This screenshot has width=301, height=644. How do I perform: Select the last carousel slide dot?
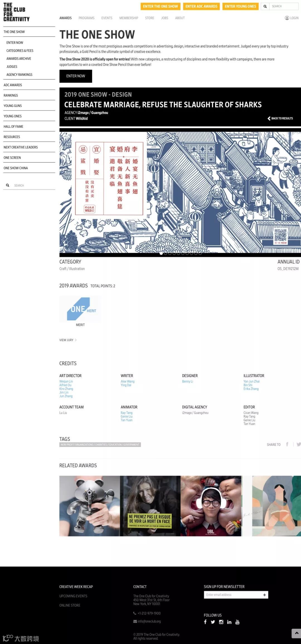200,253
